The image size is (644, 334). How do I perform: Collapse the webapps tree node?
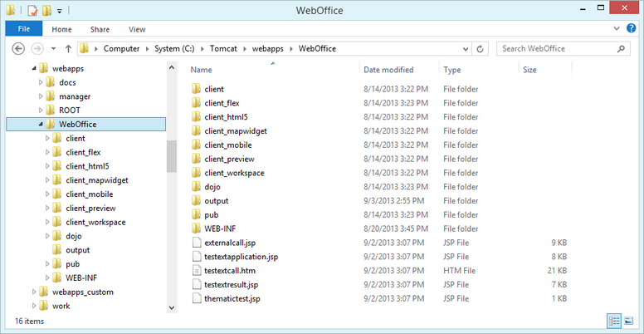point(34,69)
